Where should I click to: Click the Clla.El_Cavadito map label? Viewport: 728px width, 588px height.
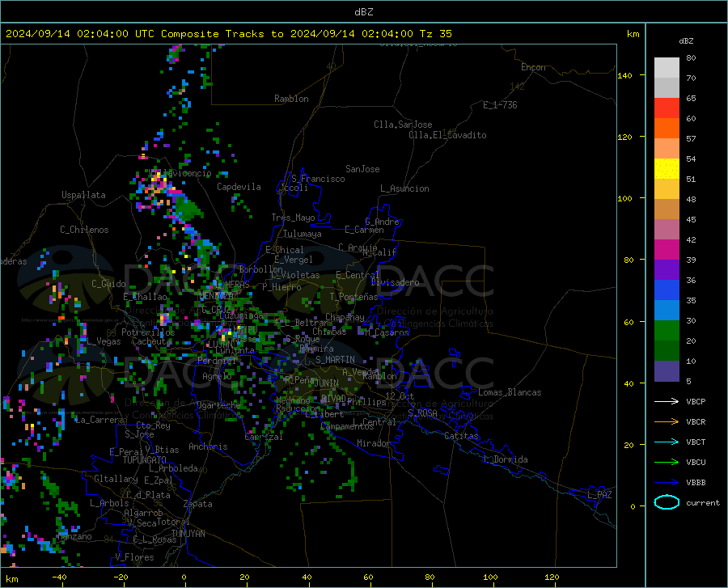coord(447,135)
